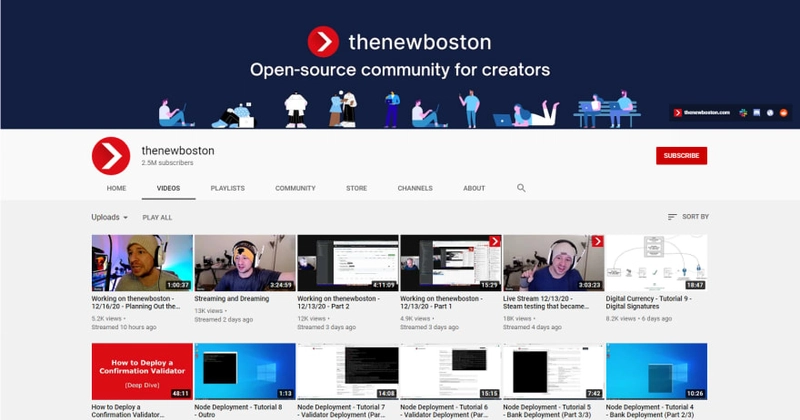This screenshot has height=420, width=800.
Task: Open the About tab
Action: (x=474, y=188)
